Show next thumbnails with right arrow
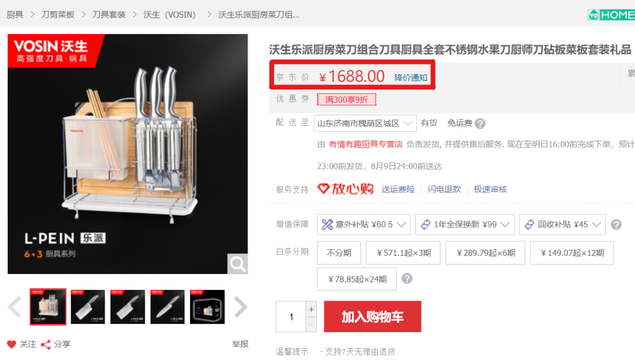This screenshot has width=635, height=364. point(240,307)
